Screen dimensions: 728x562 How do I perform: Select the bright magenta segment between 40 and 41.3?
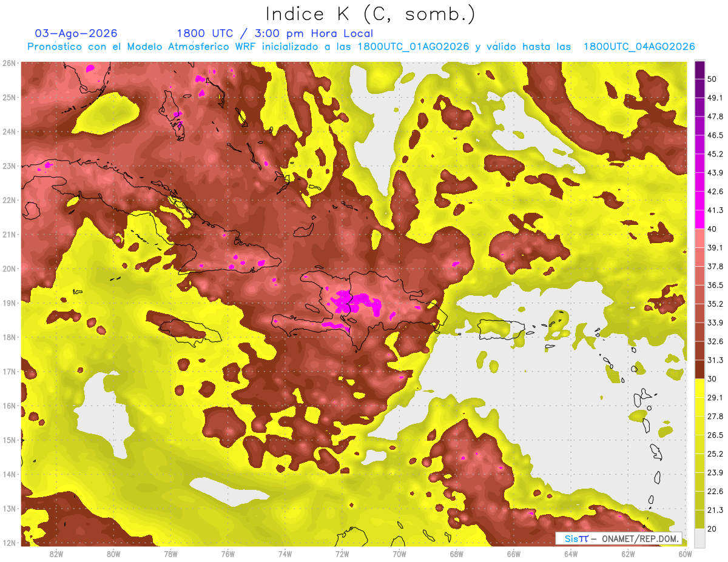click(x=699, y=219)
